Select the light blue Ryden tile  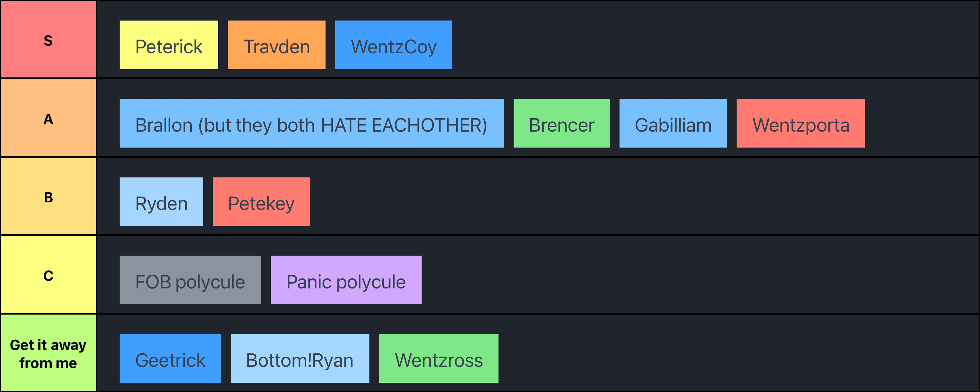tap(161, 201)
